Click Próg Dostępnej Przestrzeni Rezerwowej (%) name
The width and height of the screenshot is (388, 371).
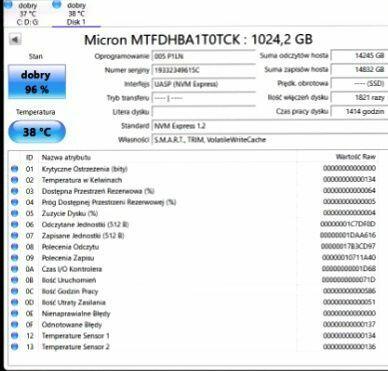(109, 202)
